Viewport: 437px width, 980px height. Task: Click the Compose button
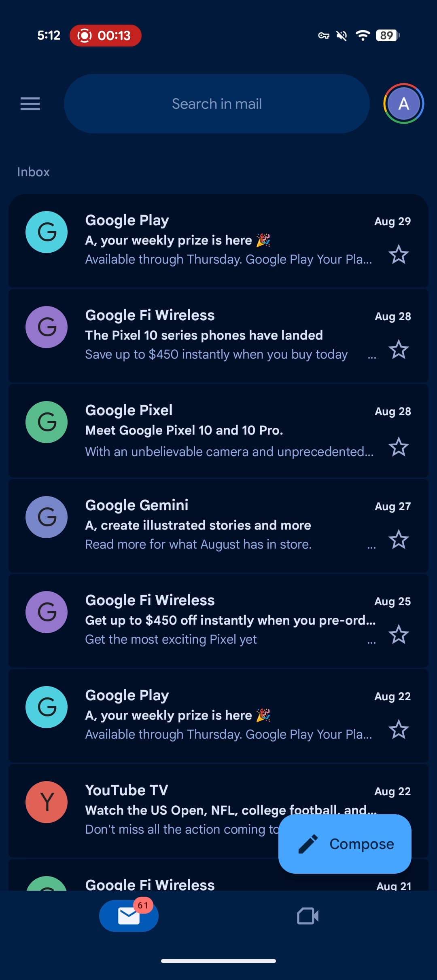(x=345, y=844)
